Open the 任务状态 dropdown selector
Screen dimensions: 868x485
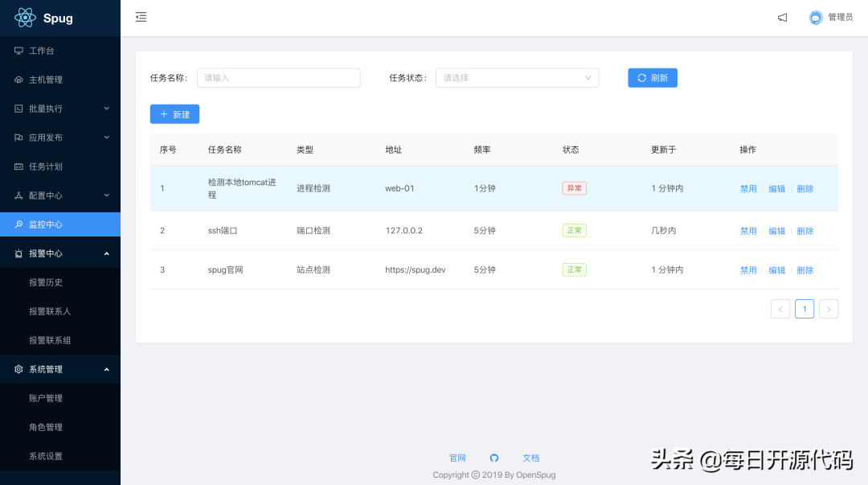tap(517, 78)
